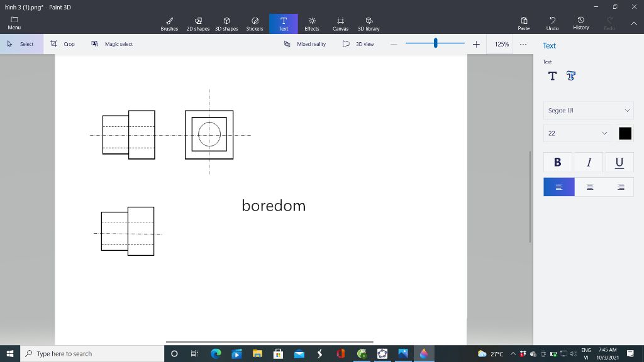Click the Paint 3D taskbar icon
This screenshot has width=644, height=362.
coord(424,353)
